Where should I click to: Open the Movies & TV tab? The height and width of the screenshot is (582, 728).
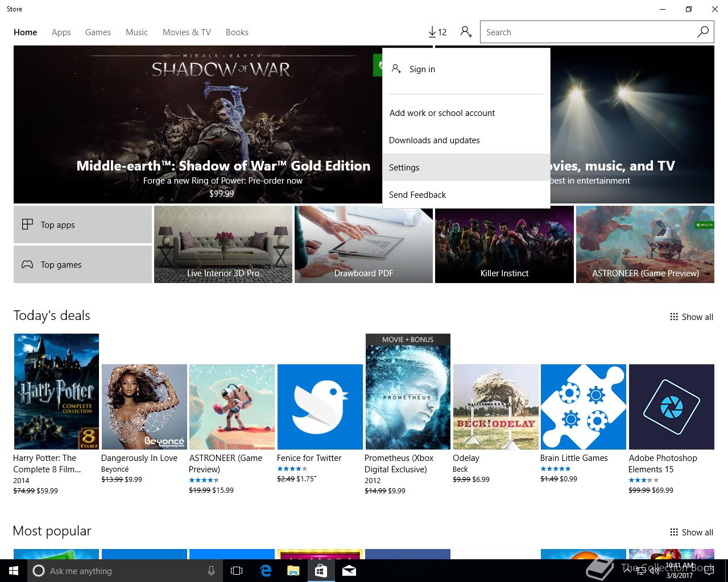(x=187, y=32)
